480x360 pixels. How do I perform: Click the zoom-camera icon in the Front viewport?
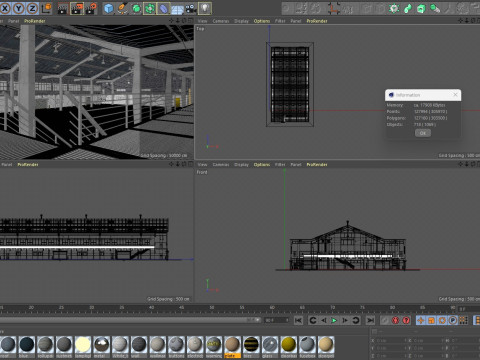coord(466,164)
